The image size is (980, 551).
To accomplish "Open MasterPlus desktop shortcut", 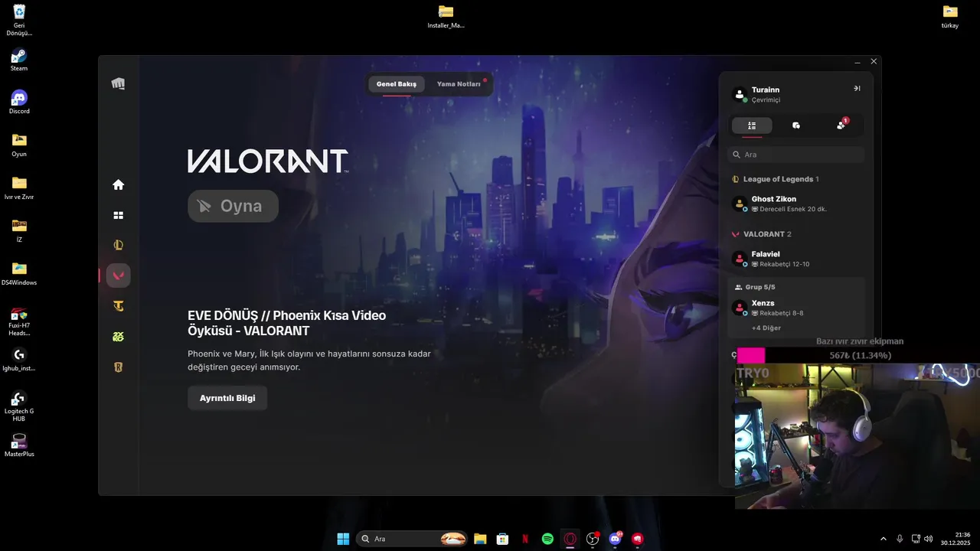I will click(x=19, y=444).
